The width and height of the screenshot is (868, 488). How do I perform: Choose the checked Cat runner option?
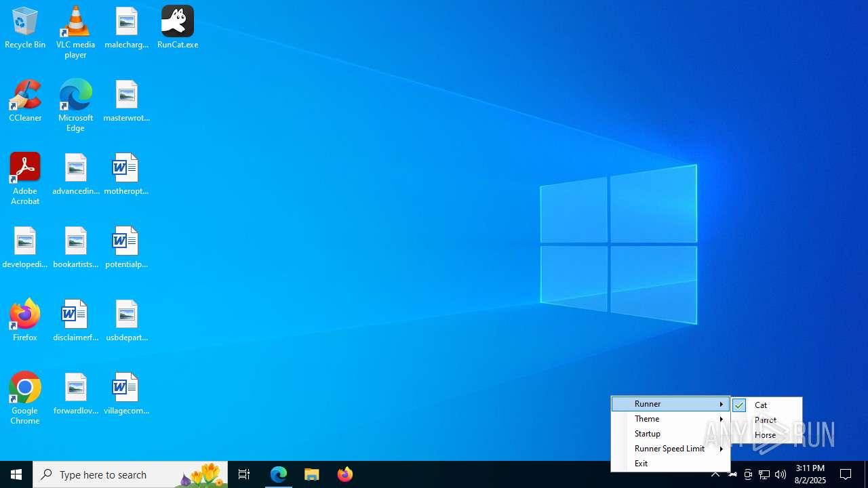tap(767, 405)
